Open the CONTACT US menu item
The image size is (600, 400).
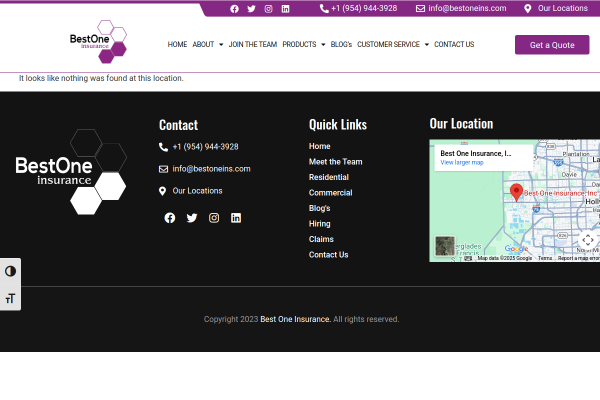pos(454,45)
